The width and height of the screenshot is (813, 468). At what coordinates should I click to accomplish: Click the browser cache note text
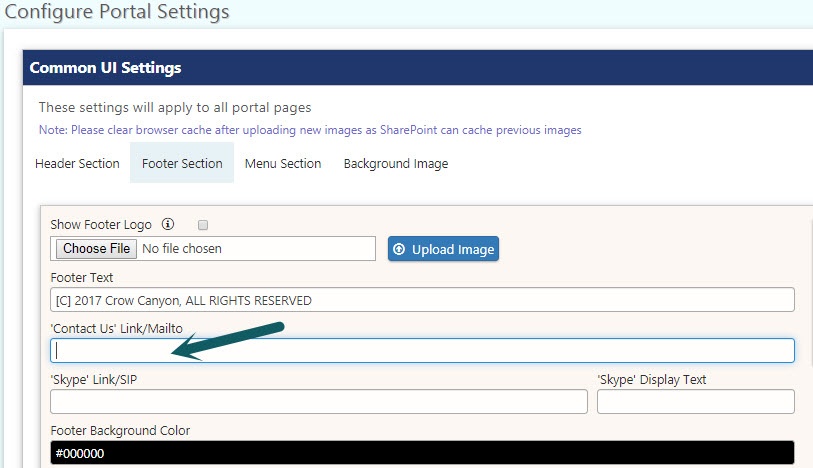coord(310,130)
